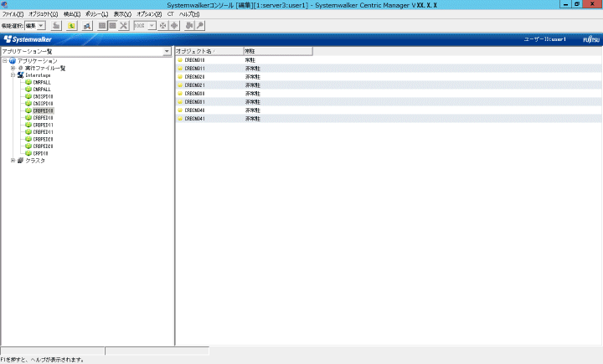
Task: Click the クラスタ icon in the tree
Action: point(20,161)
